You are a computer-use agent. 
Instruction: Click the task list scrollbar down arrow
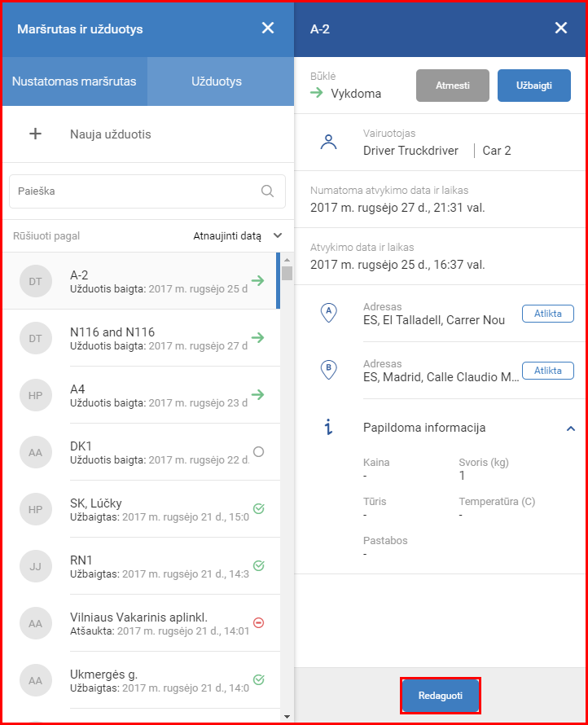pos(286,716)
